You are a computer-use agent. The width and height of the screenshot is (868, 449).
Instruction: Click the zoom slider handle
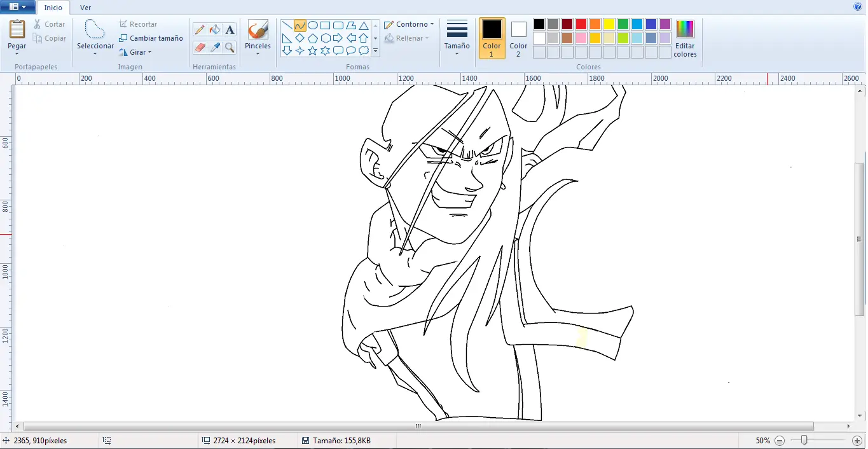[x=804, y=440]
